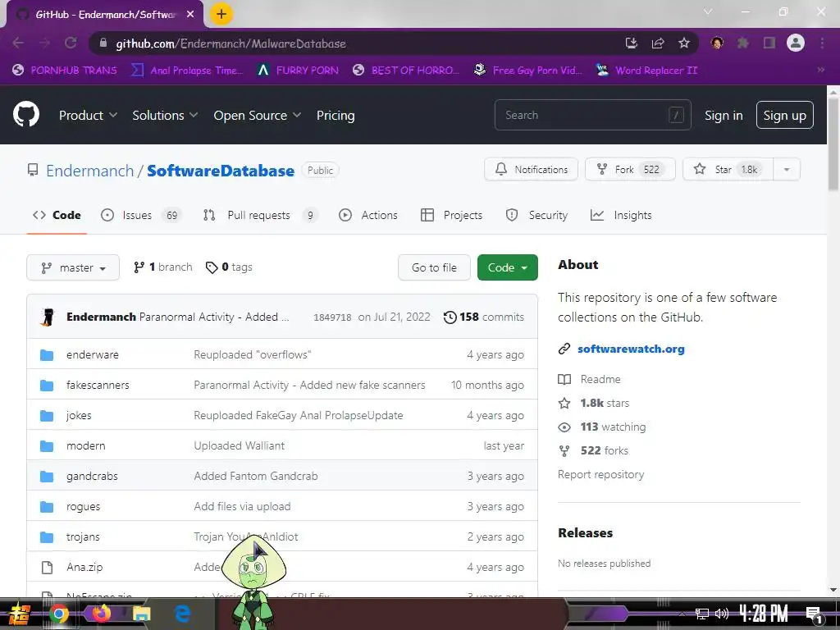Image resolution: width=840 pixels, height=630 pixels.
Task: Expand the tab search chevron in title bar
Action: 708,11
